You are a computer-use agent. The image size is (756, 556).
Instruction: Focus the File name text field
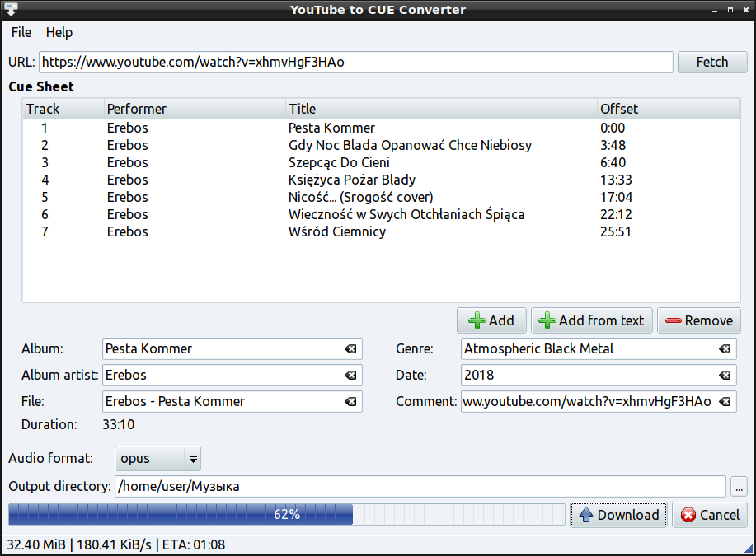click(x=232, y=401)
